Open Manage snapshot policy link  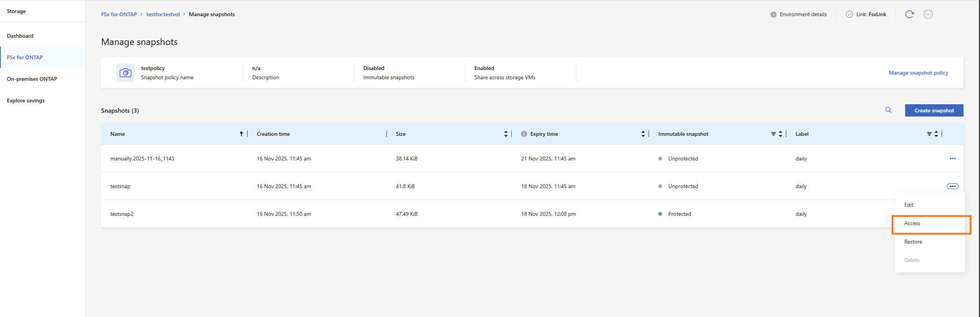click(x=918, y=73)
